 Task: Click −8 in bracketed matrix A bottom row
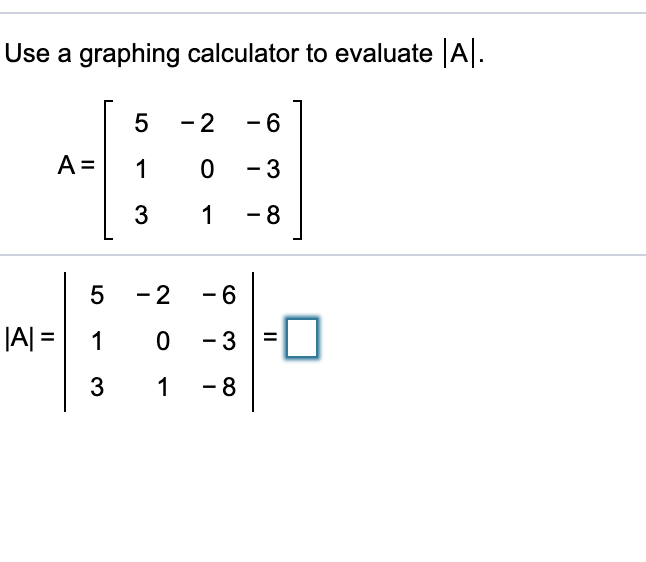click(263, 215)
